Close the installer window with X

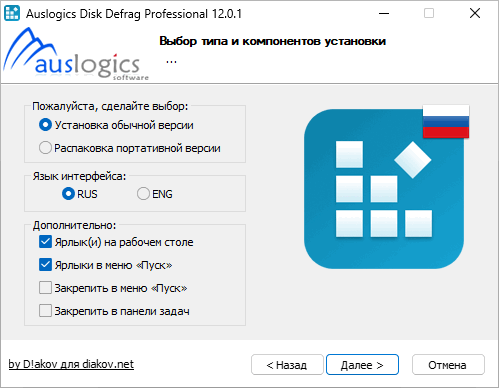[x=475, y=13]
